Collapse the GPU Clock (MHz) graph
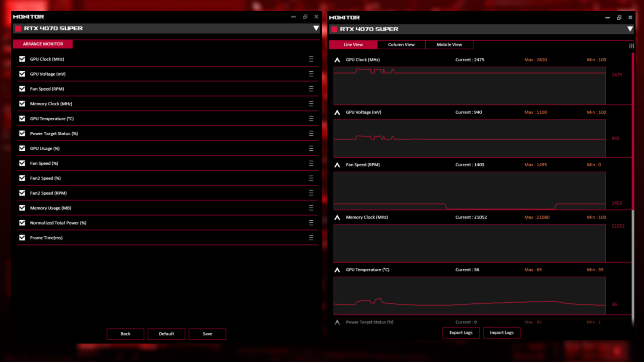644x362 pixels. (337, 60)
